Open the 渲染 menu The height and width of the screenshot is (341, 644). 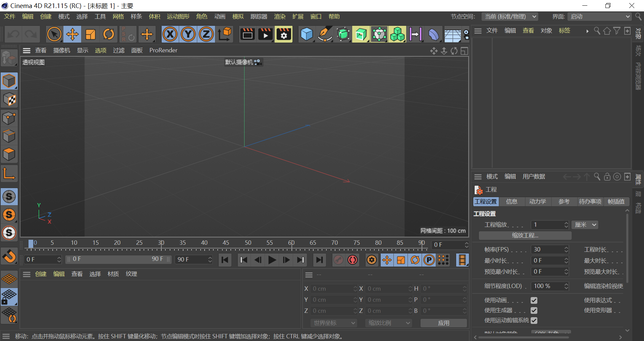279,16
